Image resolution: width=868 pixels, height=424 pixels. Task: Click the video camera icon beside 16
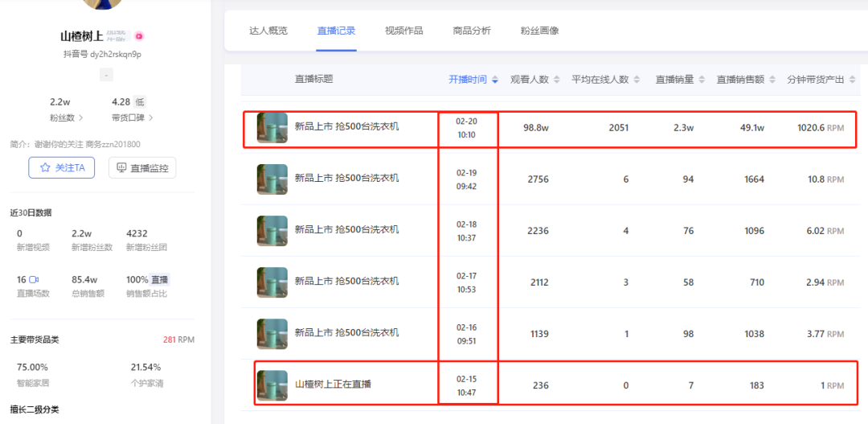[x=34, y=279]
